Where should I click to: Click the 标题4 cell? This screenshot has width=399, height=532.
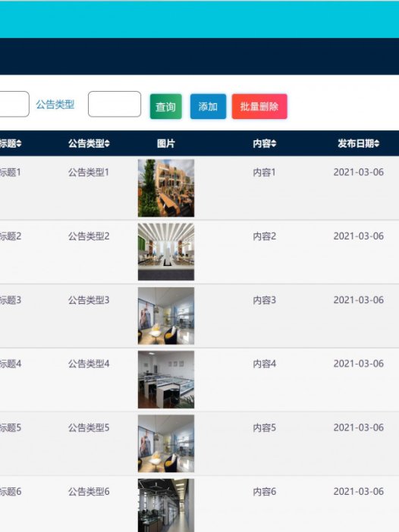(11, 364)
